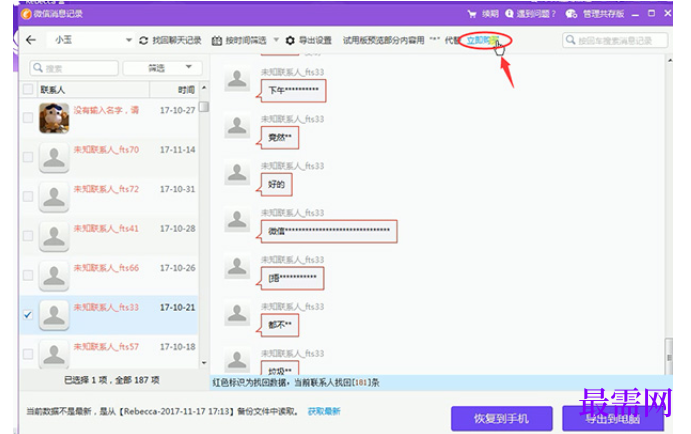This screenshot has width=691, height=434.
Task: Go back using the left arrow icon
Action: click(x=31, y=40)
